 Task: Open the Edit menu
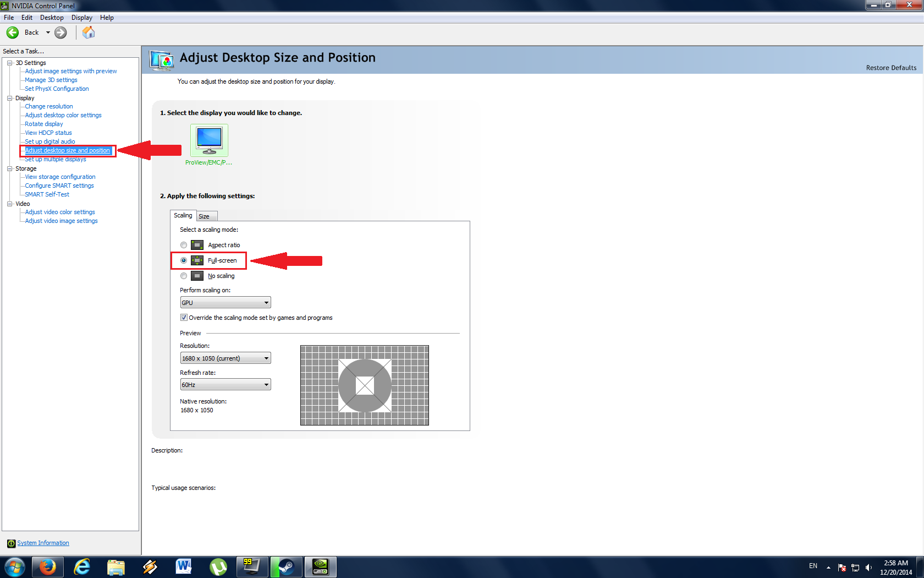point(27,18)
